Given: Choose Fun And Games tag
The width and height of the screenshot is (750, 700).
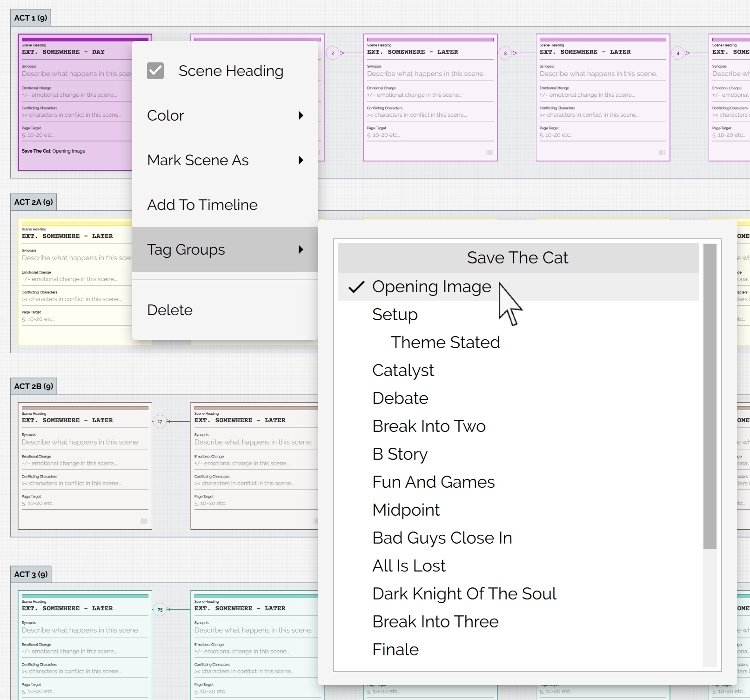Looking at the screenshot, I should [x=518, y=482].
